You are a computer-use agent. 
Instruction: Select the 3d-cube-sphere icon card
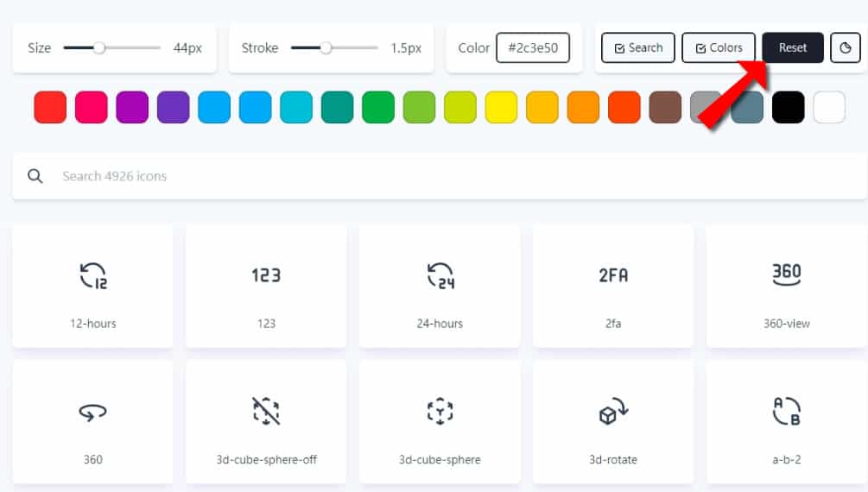[440, 422]
